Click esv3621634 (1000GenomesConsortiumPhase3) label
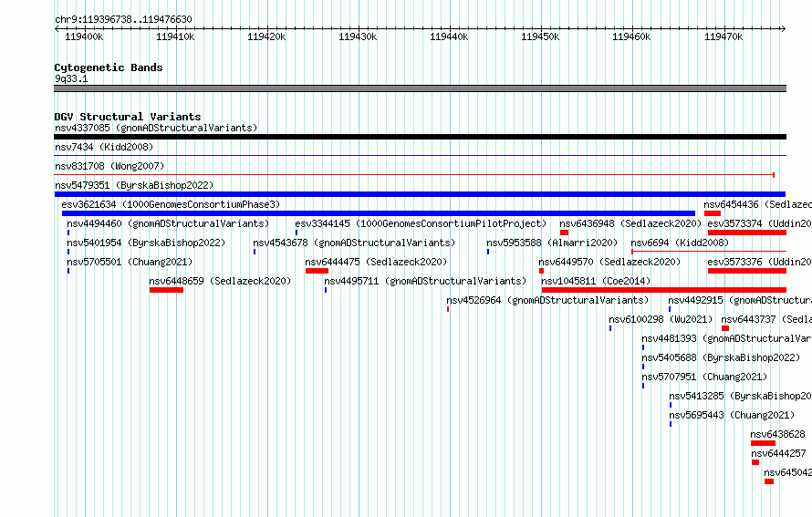Screen dimensions: 812x517 point(171,204)
